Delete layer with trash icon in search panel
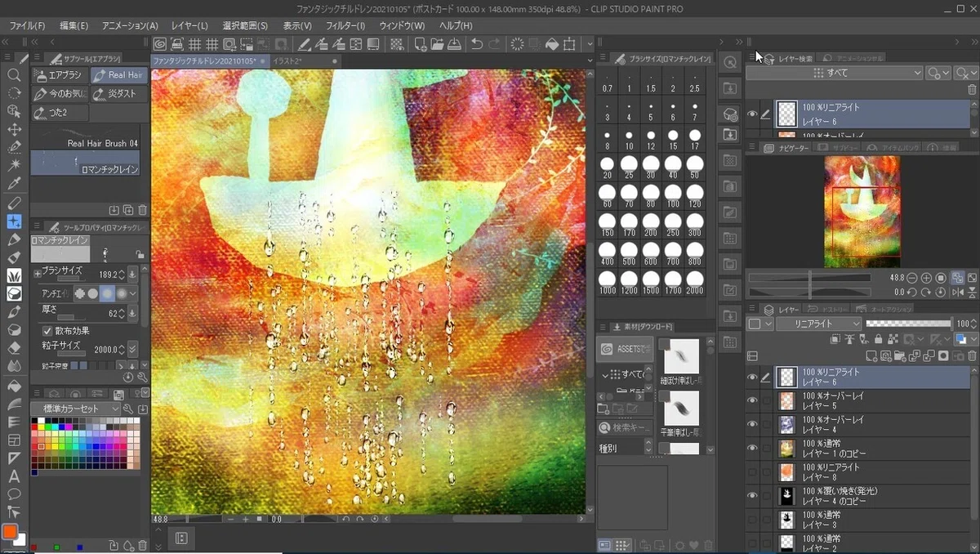Screen dimensions: 980x554 (972, 90)
